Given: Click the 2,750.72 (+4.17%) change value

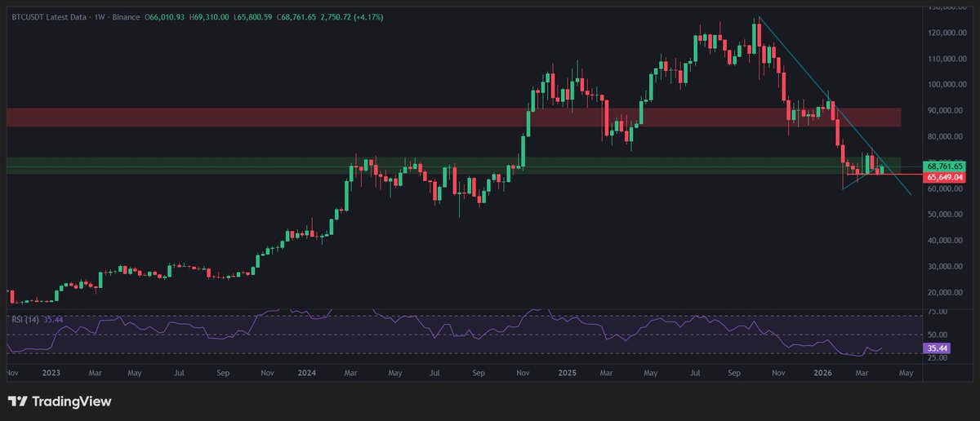Looking at the screenshot, I should pyautogui.click(x=354, y=17).
